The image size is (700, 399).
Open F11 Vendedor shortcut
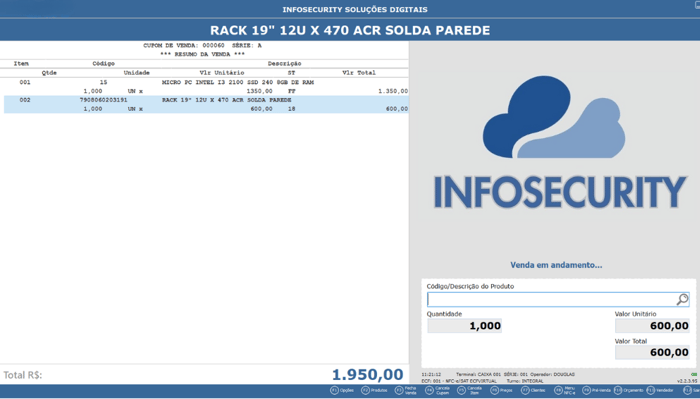[x=660, y=391]
